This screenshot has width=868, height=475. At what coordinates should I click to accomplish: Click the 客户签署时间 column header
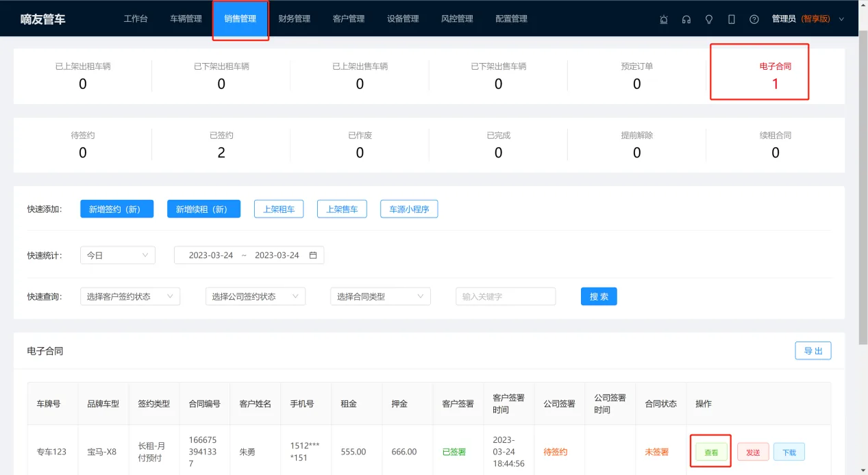508,404
